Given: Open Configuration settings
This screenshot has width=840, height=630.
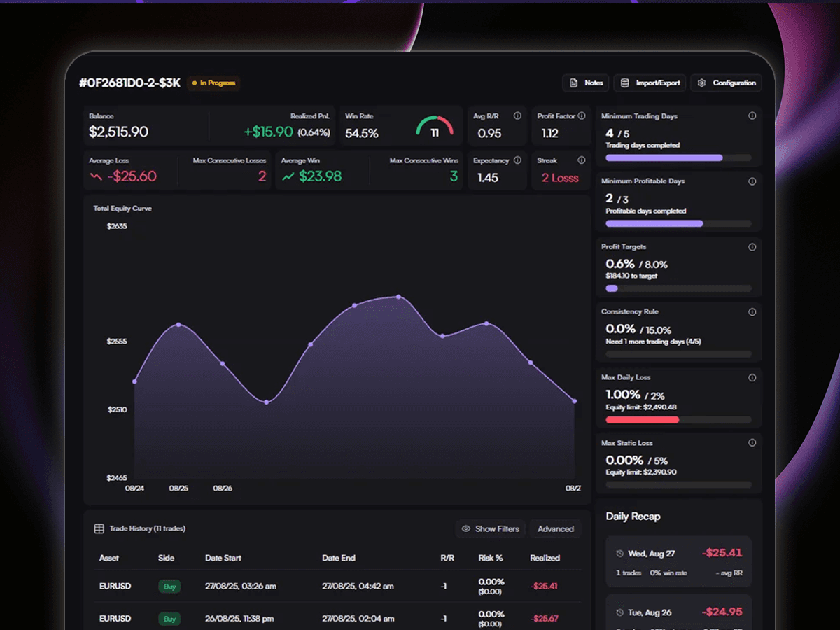Looking at the screenshot, I should point(727,83).
